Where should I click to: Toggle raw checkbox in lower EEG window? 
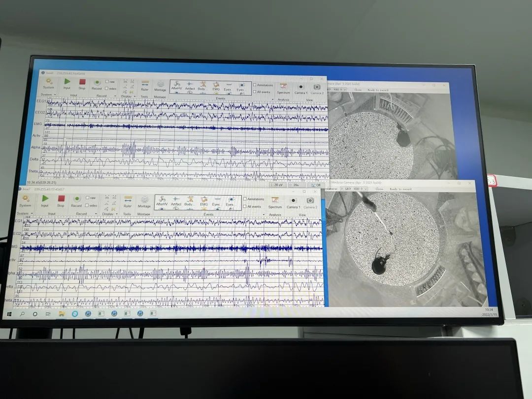click(88, 198)
